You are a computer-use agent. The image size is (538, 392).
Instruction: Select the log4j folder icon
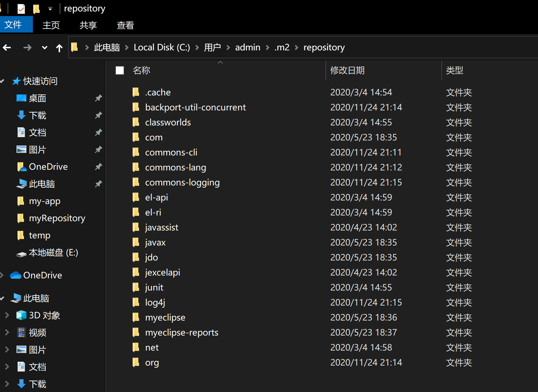pyautogui.click(x=136, y=302)
